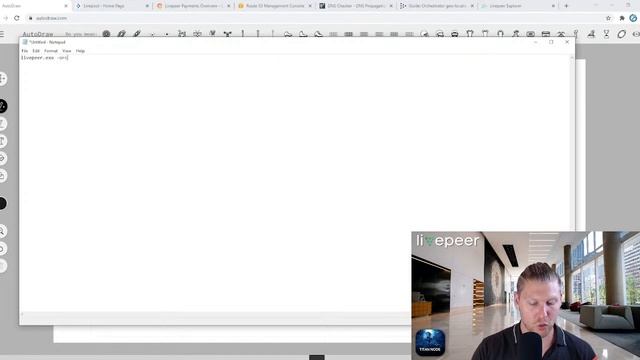Viewport: 640px width, 360px height.
Task: Pick the goblet trophy drawing suggestion
Action: point(607,34)
